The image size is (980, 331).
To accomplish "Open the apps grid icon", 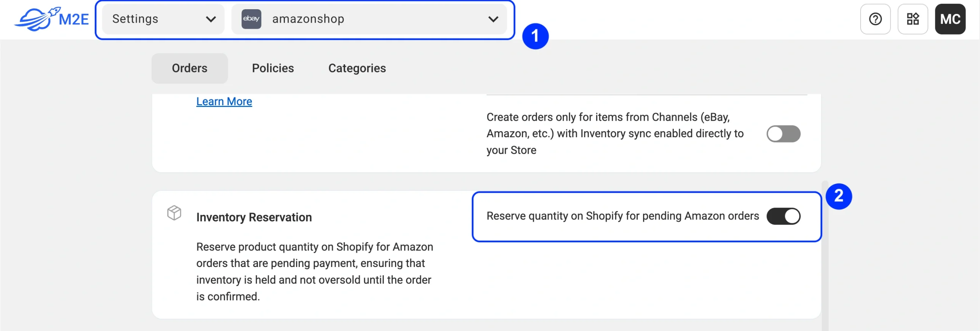I will tap(913, 19).
